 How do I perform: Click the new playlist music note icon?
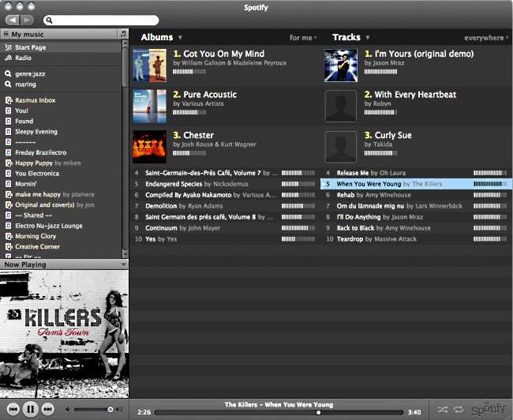(x=123, y=34)
